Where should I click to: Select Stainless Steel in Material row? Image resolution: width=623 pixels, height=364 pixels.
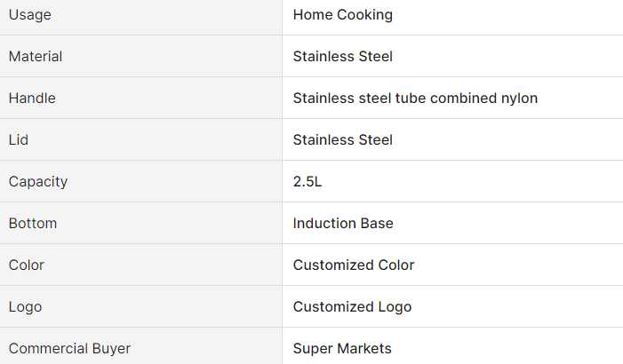[x=343, y=56]
